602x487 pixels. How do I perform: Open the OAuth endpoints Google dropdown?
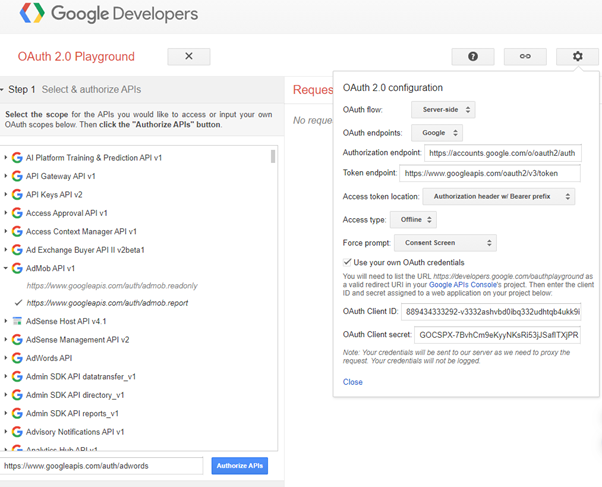tap(437, 133)
